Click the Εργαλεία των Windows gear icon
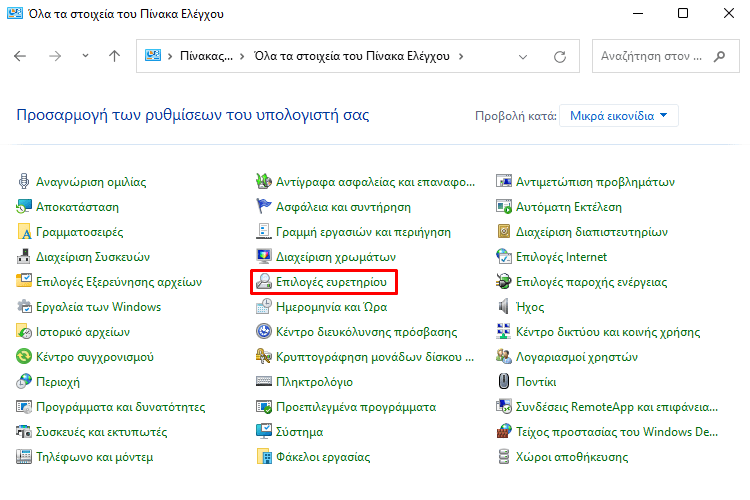The height and width of the screenshot is (500, 750). 24,307
